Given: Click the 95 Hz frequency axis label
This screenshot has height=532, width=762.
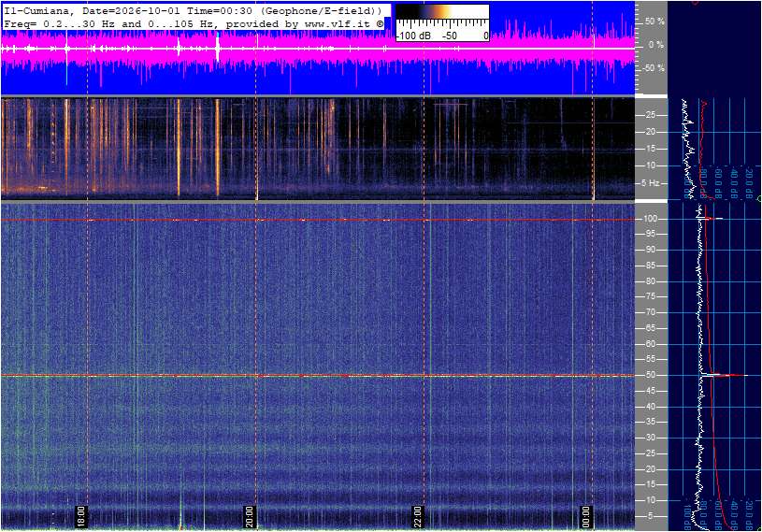Looking at the screenshot, I should 650,234.
